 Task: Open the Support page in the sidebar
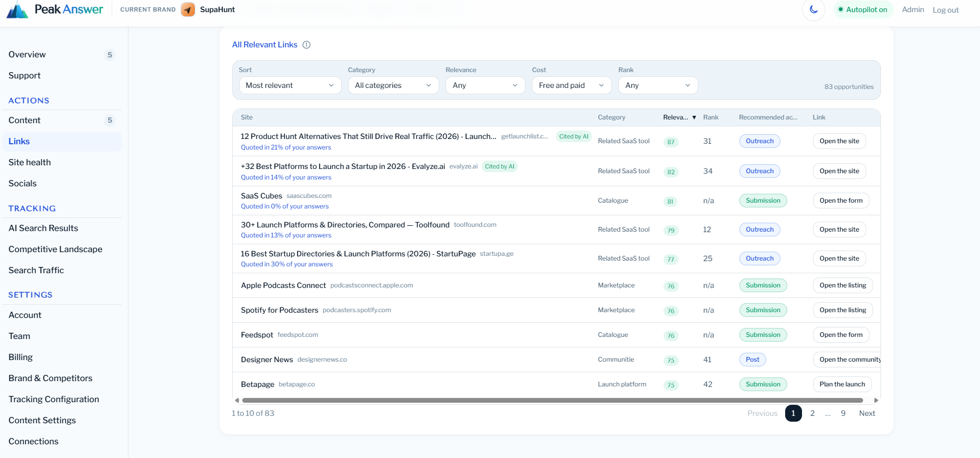click(x=62, y=76)
